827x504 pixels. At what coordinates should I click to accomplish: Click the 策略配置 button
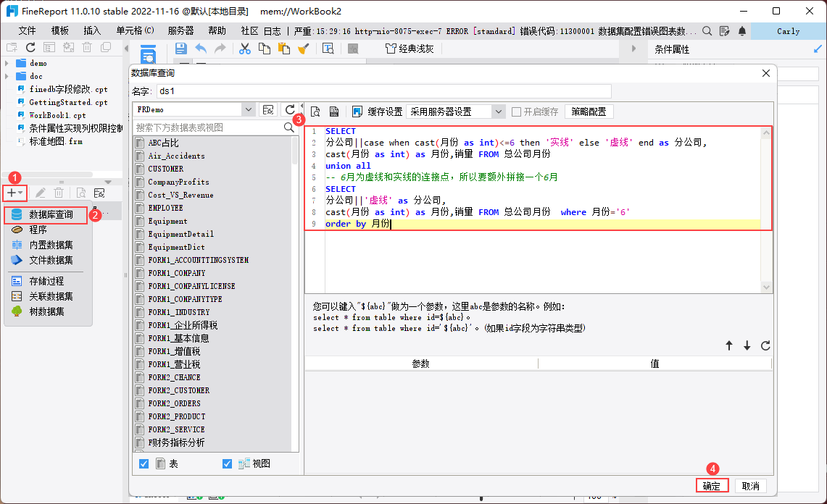[589, 112]
